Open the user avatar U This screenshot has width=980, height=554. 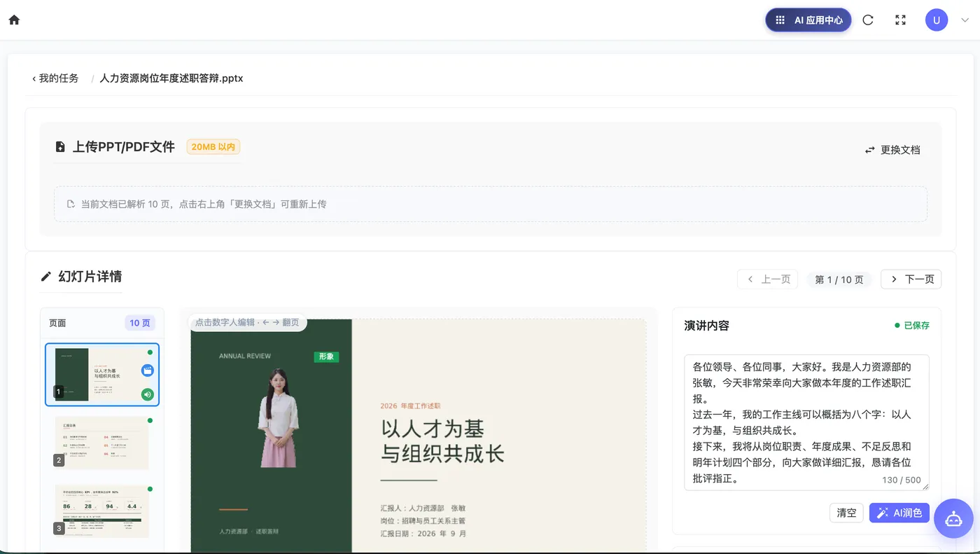[x=937, y=20]
